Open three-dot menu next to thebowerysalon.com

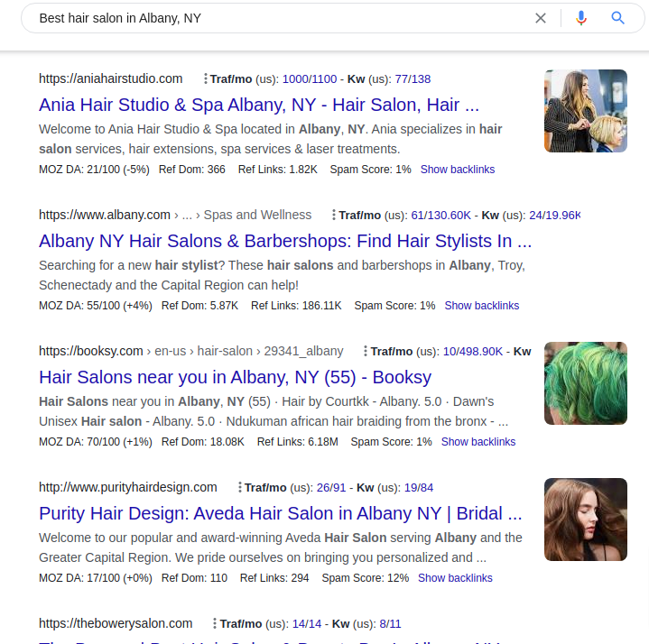pos(215,623)
